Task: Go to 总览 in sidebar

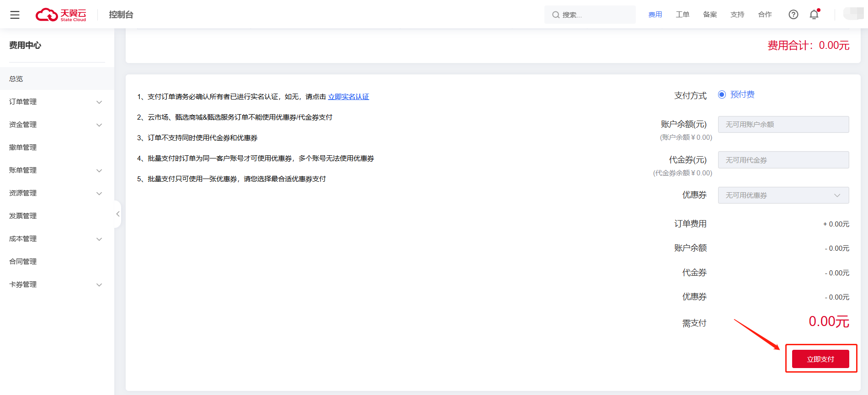Action: coord(57,79)
